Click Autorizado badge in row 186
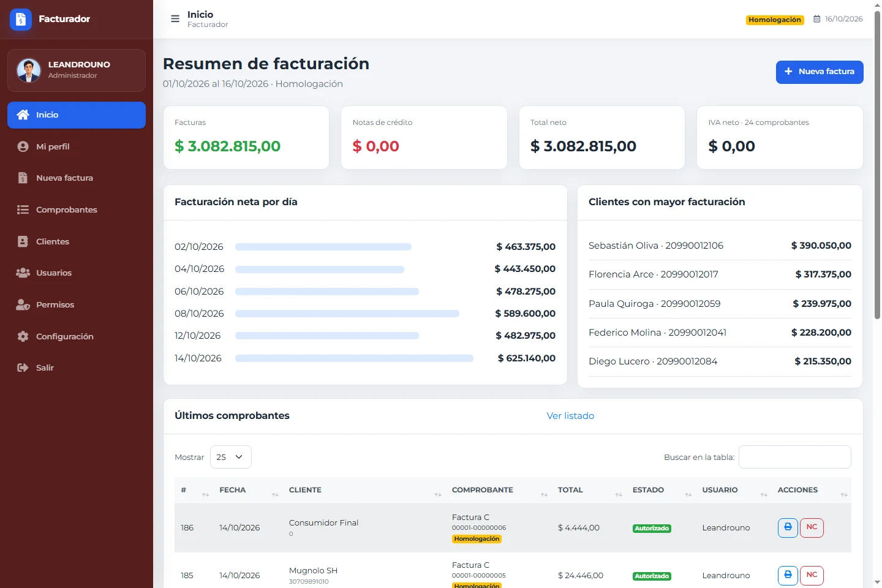The image size is (882, 588). coord(652,528)
